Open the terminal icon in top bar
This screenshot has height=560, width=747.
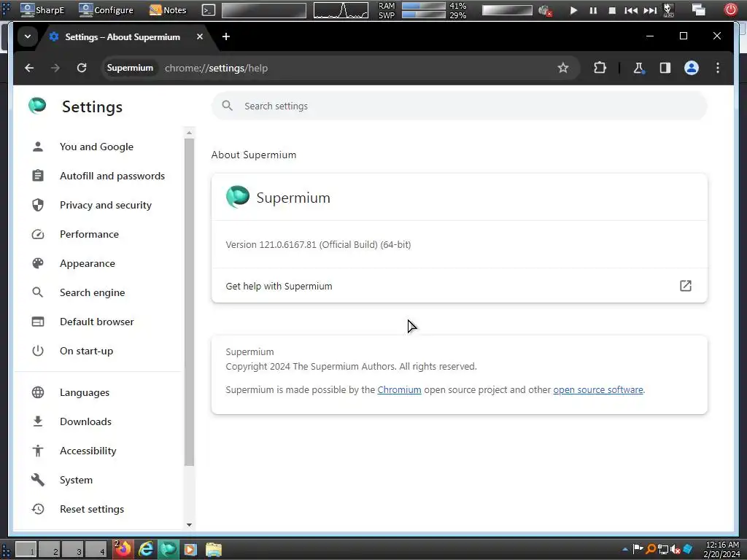(x=208, y=10)
